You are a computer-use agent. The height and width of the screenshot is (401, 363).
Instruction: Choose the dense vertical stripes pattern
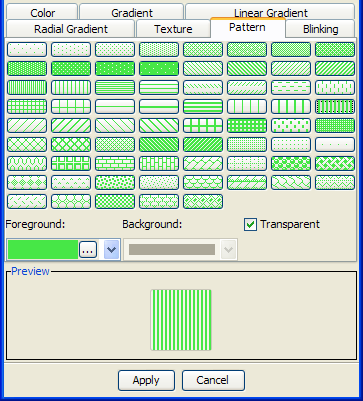pos(27,88)
